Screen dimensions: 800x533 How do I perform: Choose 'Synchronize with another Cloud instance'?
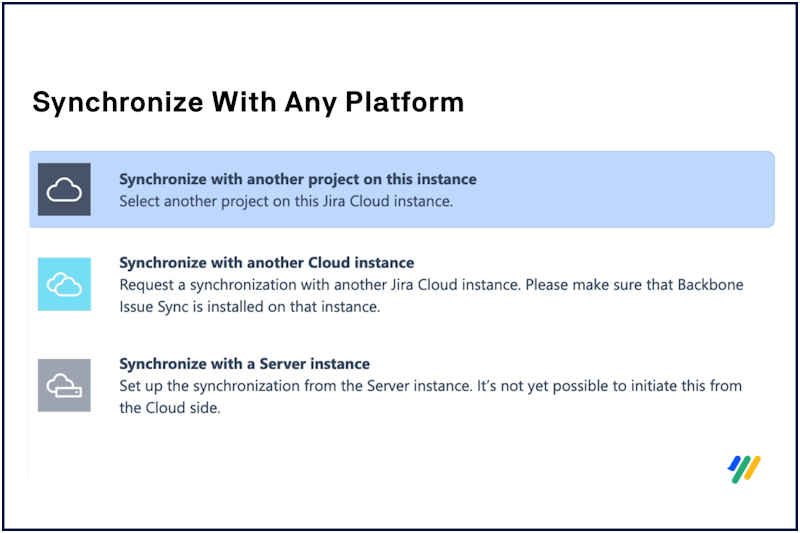tap(267, 263)
